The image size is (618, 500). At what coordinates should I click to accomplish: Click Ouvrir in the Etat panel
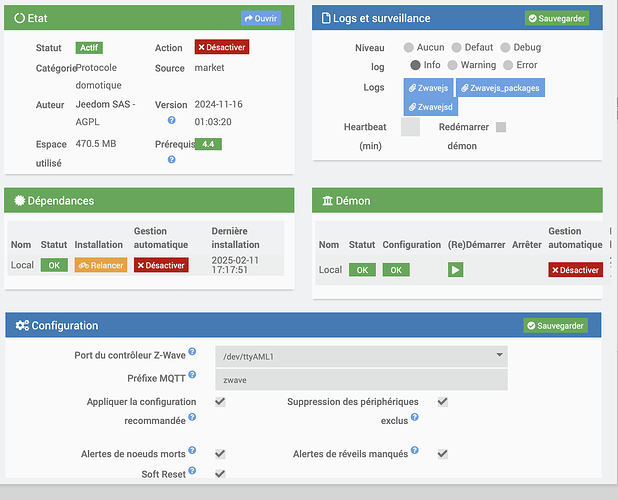tap(261, 18)
